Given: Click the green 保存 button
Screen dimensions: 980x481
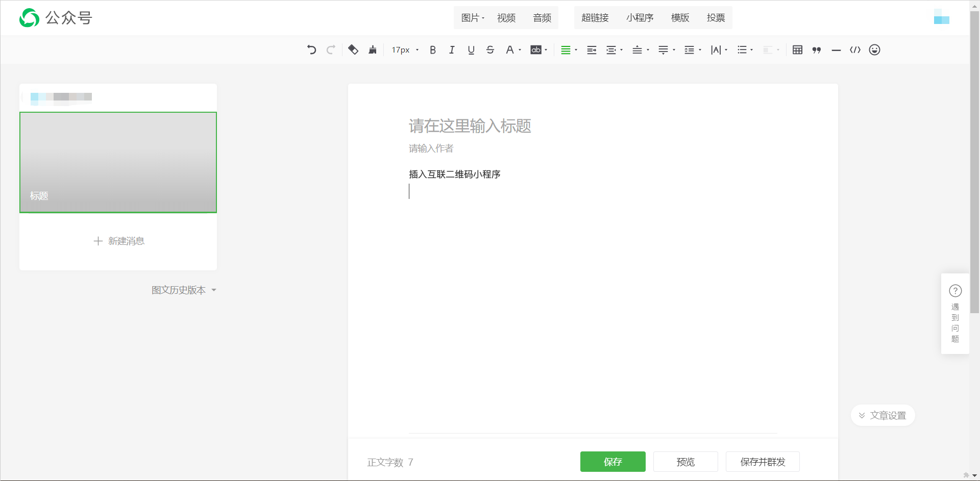Looking at the screenshot, I should [x=612, y=462].
